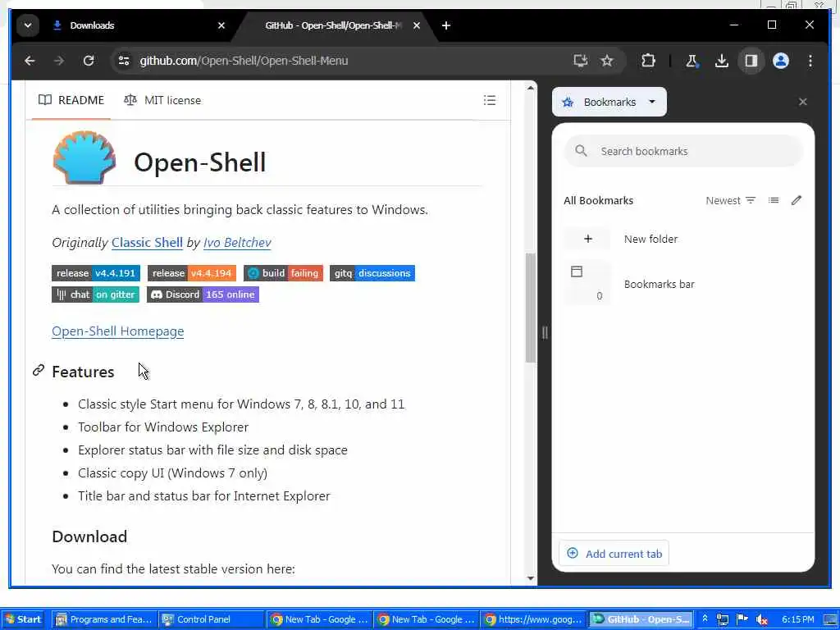Image resolution: width=840 pixels, height=630 pixels.
Task: Open the Downloads toolbar icon
Action: (721, 61)
